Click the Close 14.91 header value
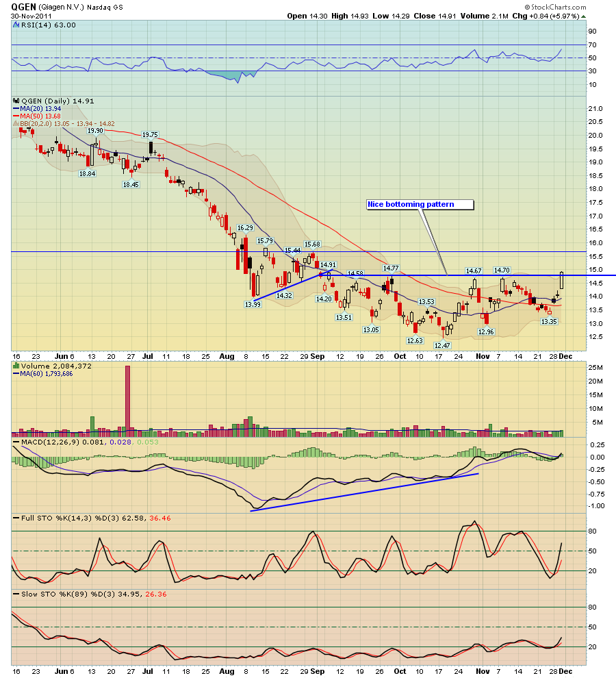The width and height of the screenshot is (616, 678). (435, 16)
